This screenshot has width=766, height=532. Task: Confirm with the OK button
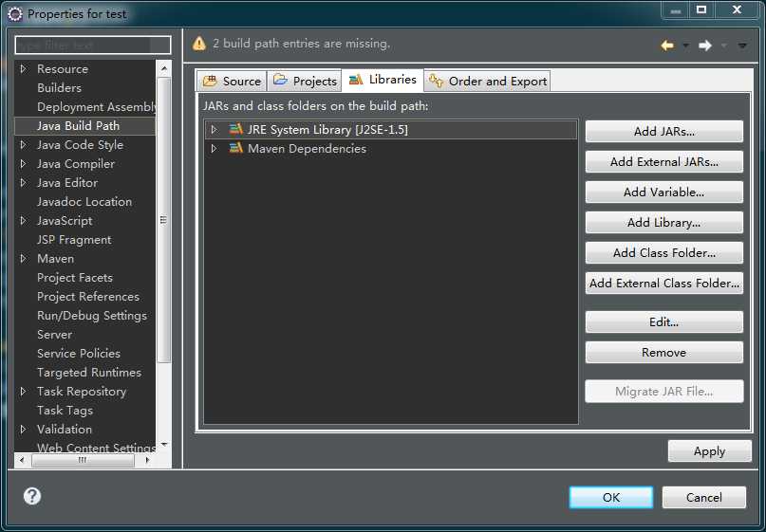(610, 497)
